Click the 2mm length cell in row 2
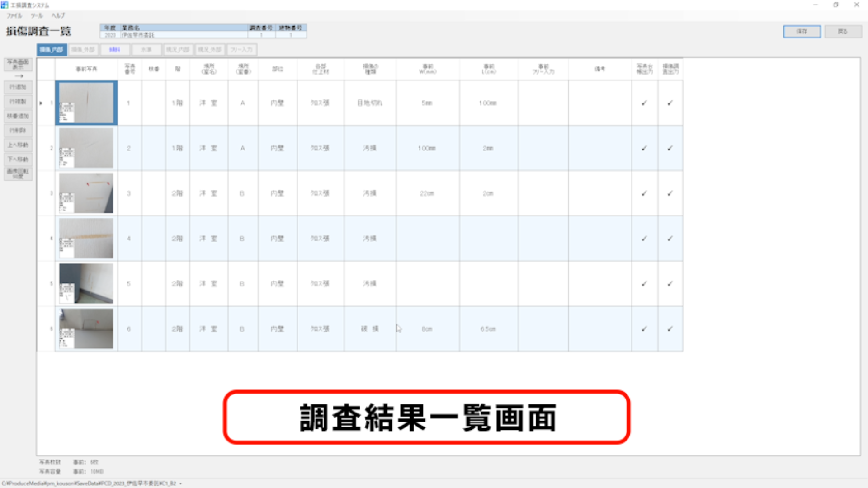The height and width of the screenshot is (488, 868). (x=488, y=148)
